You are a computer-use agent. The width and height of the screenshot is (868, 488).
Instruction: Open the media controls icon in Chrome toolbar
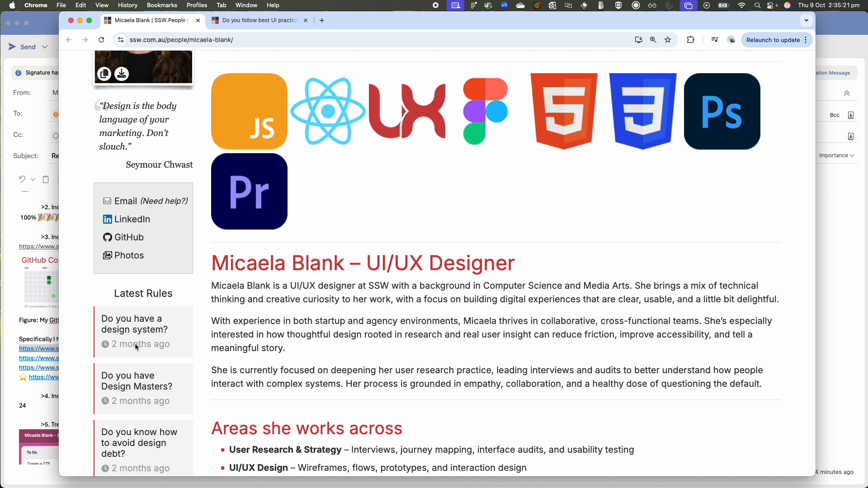pos(714,40)
